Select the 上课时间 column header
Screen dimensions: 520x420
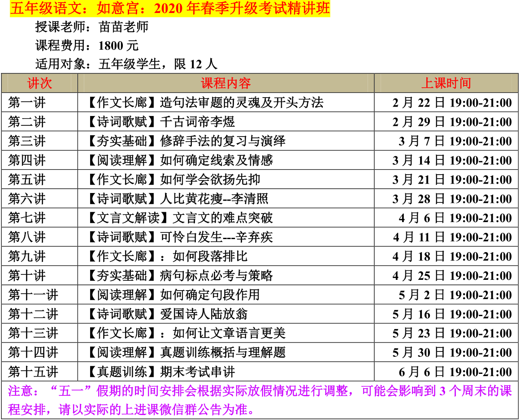point(446,83)
